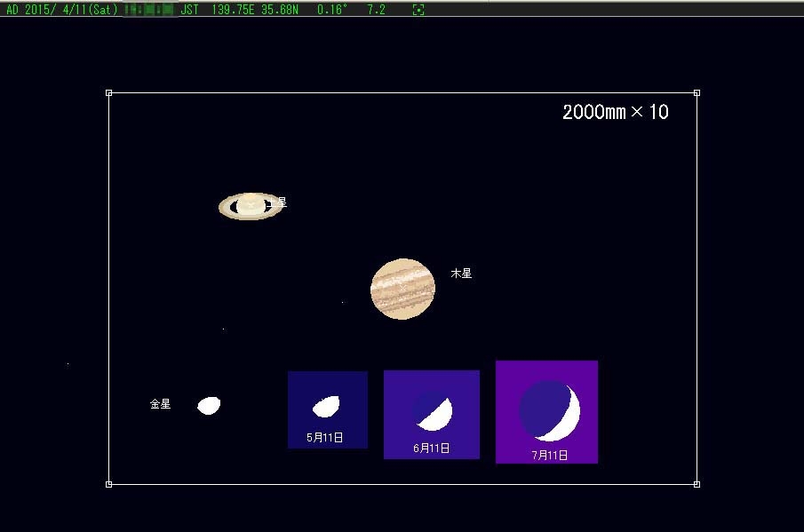Click the white Venus shape beside 金星
The height and width of the screenshot is (532, 804).
pyautogui.click(x=209, y=405)
